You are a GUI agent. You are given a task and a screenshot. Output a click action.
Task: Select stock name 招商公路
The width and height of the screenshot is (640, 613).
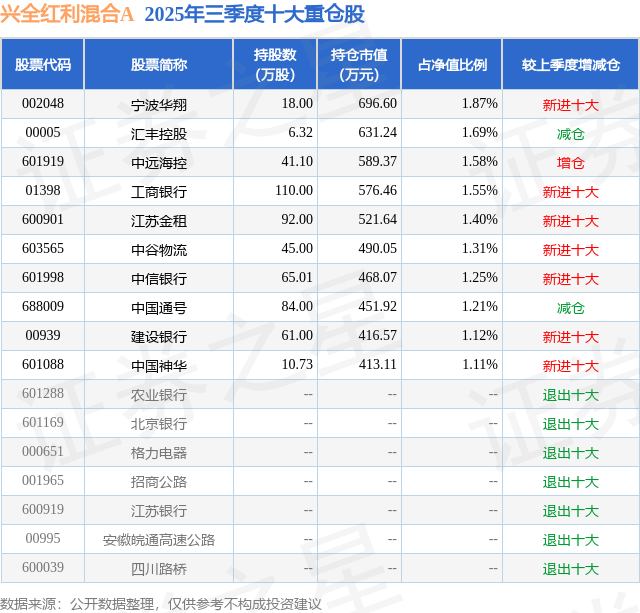159,482
